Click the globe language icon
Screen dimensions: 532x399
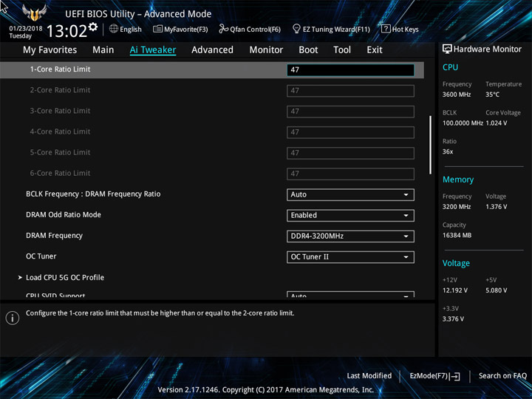(114, 29)
